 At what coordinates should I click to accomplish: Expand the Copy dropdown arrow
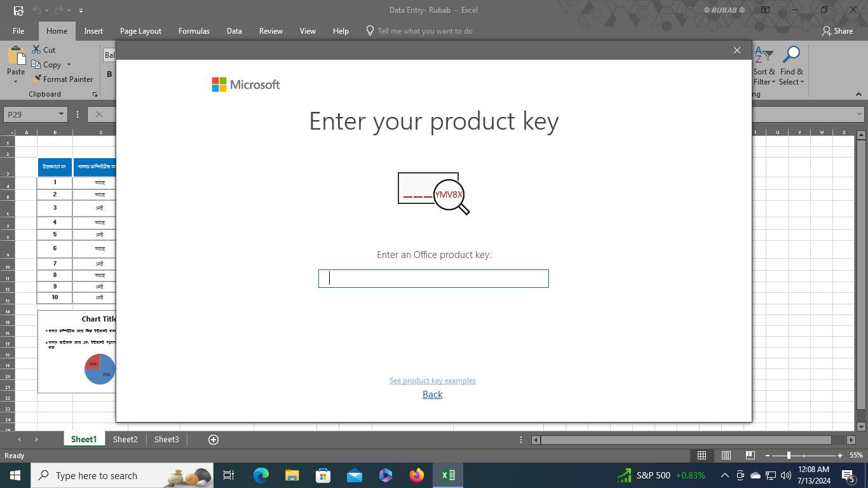69,65
